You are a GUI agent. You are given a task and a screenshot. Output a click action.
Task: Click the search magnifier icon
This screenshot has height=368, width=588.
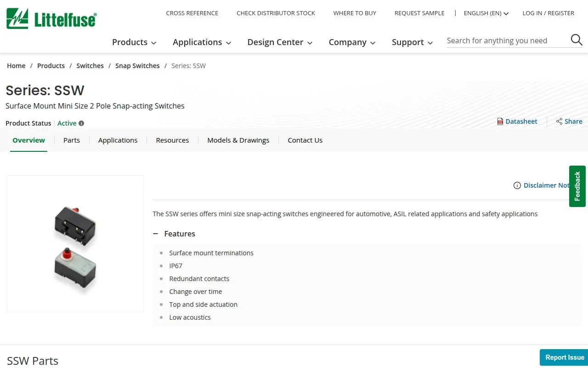577,40
